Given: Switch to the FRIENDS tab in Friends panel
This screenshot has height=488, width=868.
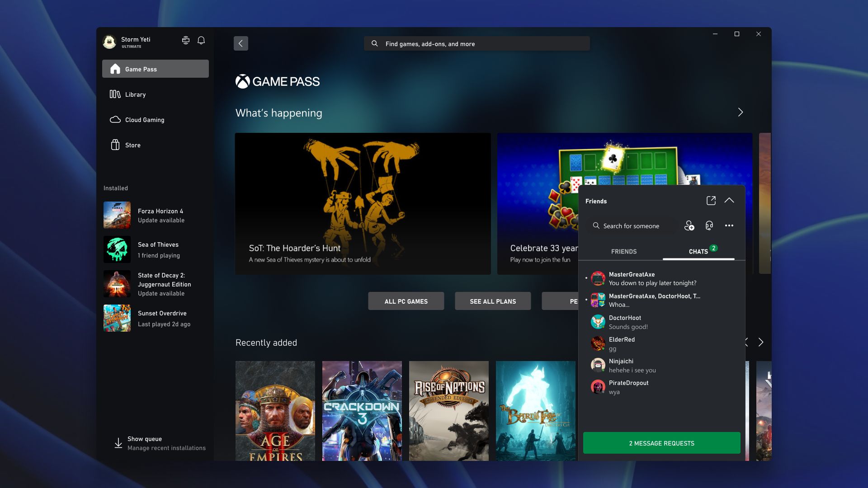Looking at the screenshot, I should coord(623,251).
